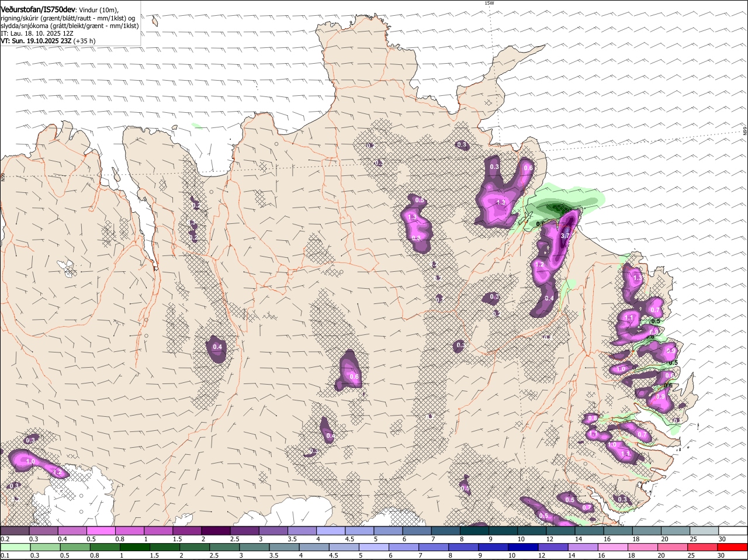Image resolution: width=748 pixels, height=560 pixels.
Task: Select the darkest green 1 rain legend swatch
Action: tap(135, 548)
